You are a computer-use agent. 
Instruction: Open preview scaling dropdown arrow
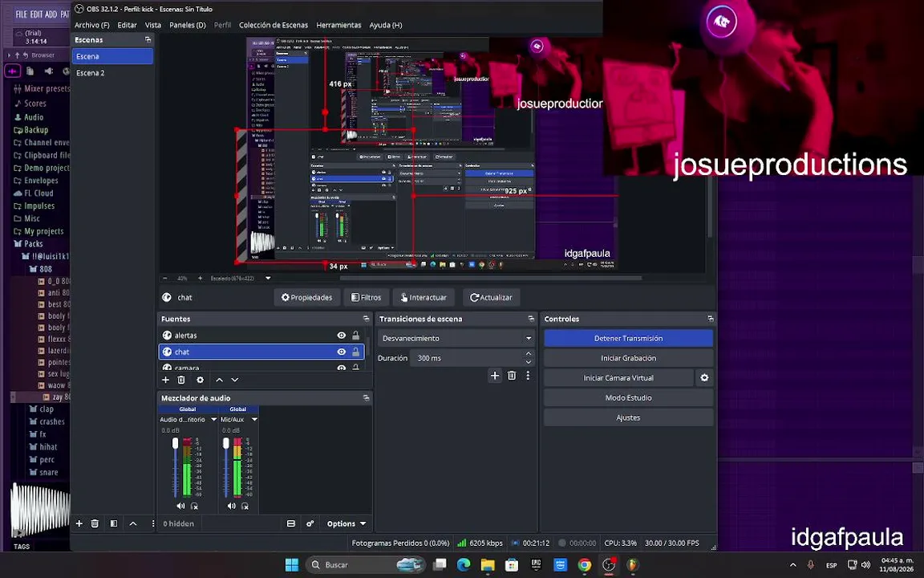coord(268,278)
